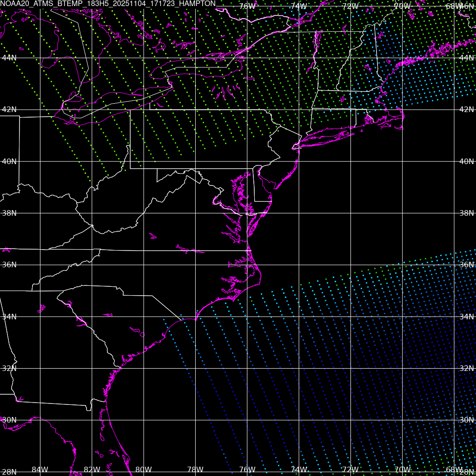The image size is (476, 476).
Task: Click the NOAA20_ATMS_BTEMP image title text
Action: coord(108,4)
